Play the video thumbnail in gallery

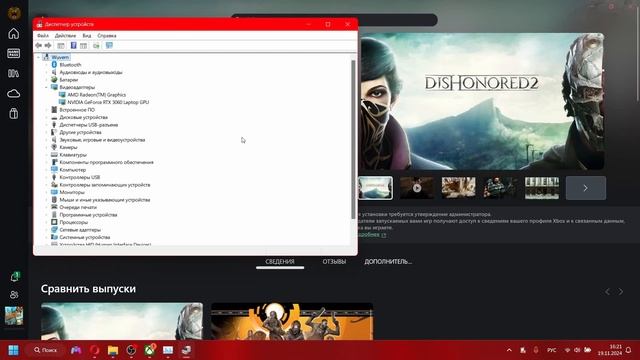[x=417, y=188]
